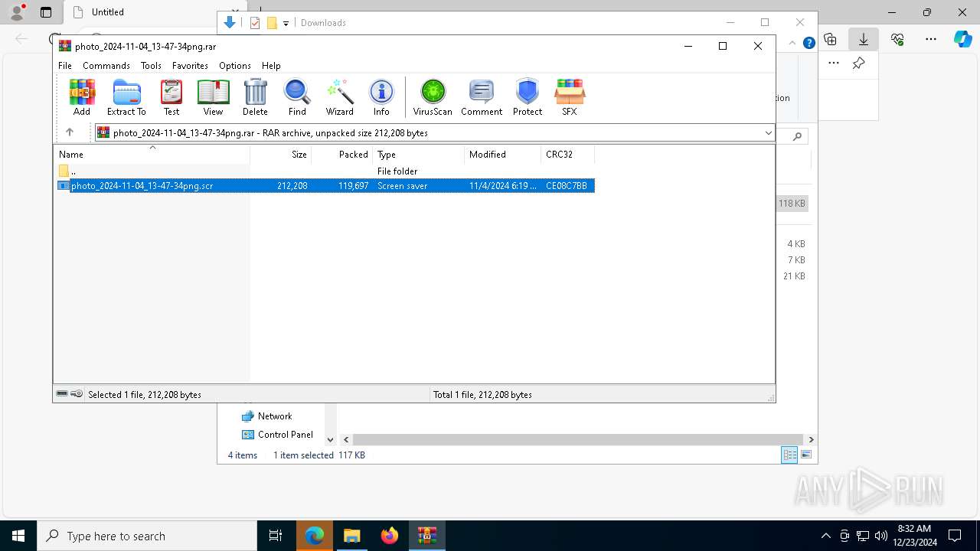This screenshot has height=551, width=980.
Task: Open the Find magnifier tool
Action: pos(297,97)
